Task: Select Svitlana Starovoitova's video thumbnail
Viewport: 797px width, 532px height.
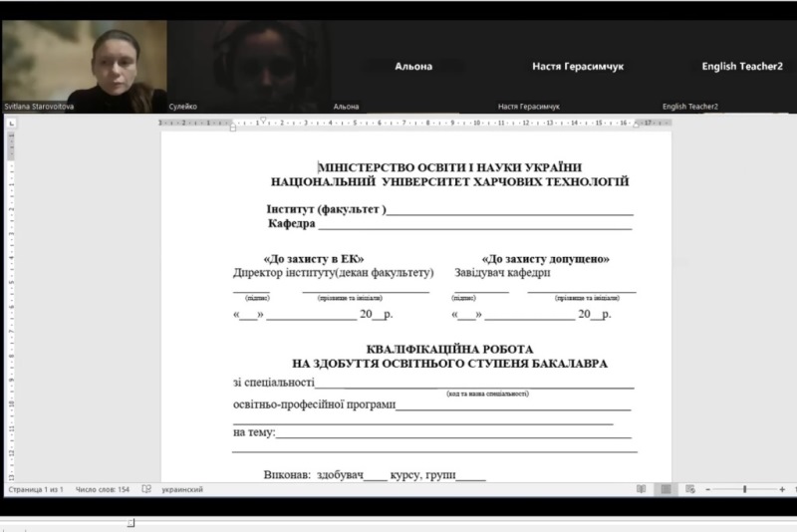Action: (x=85, y=67)
